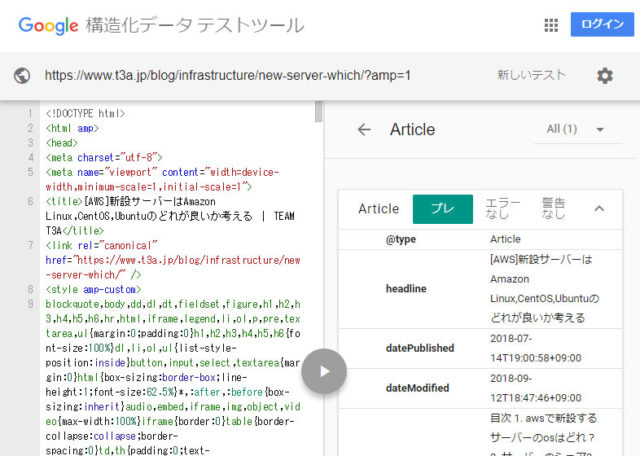This screenshot has height=456, width=640.
Task: Click the <head> code line
Action: click(x=62, y=143)
